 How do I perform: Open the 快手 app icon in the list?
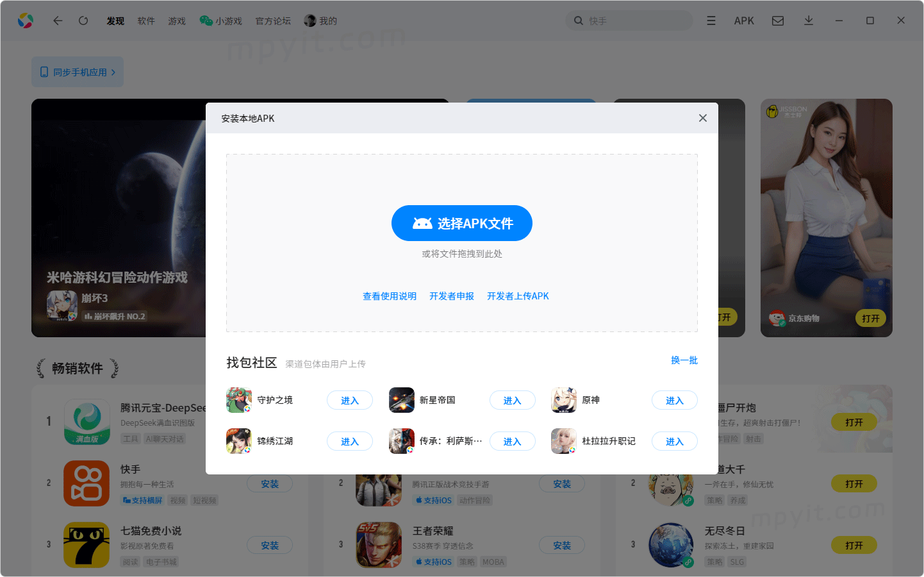click(x=87, y=483)
